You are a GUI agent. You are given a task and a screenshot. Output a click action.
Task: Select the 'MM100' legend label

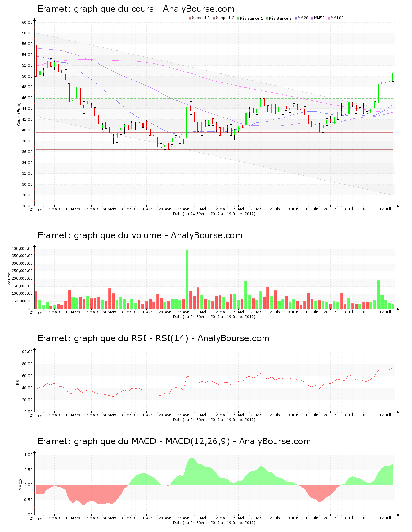coord(337,18)
